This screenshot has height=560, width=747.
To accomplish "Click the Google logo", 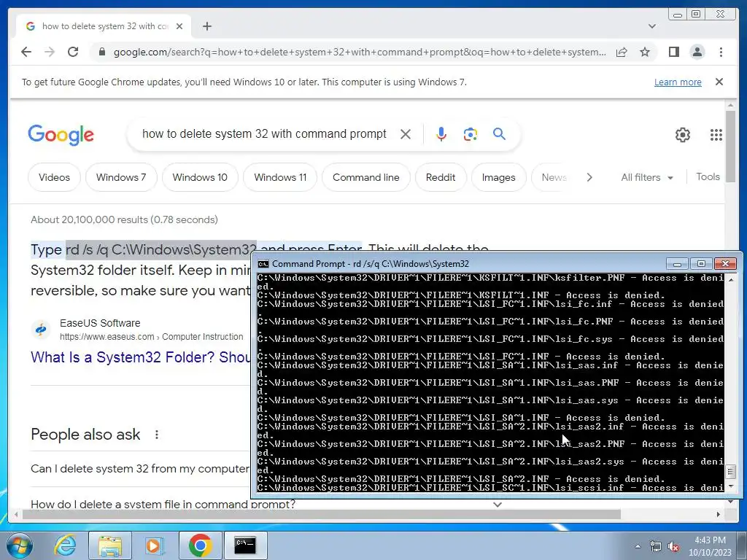I will click(x=61, y=135).
